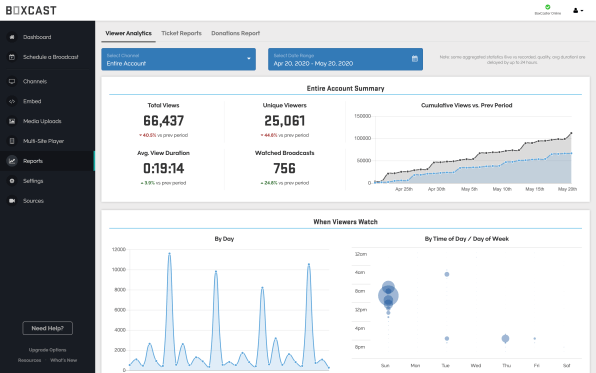Screen dimensions: 596x373
Task: Switch to the Donations Report tab
Action: pyautogui.click(x=235, y=33)
